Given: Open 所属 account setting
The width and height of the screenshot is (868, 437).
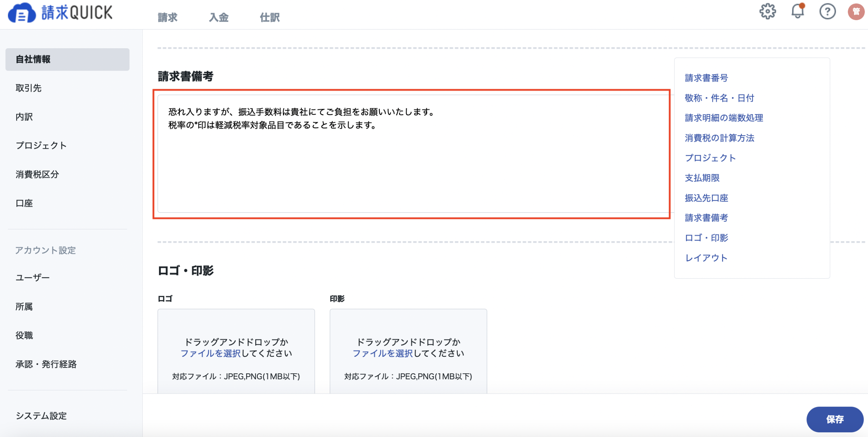Looking at the screenshot, I should 24,307.
